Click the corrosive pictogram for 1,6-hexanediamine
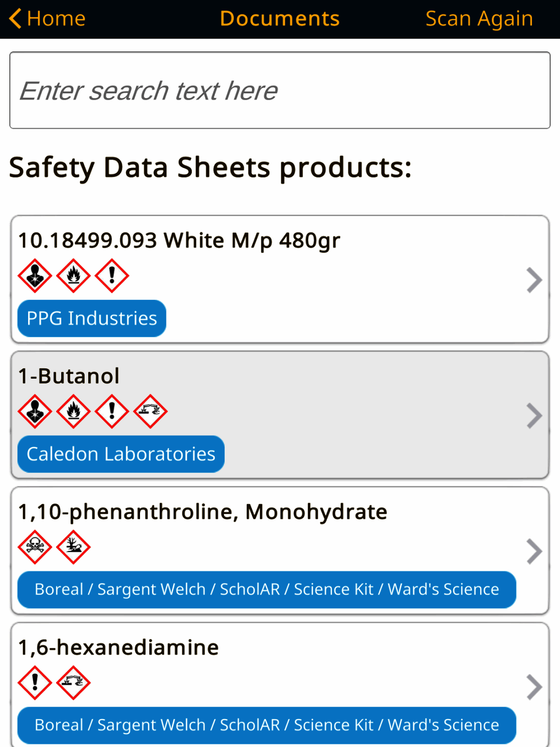The width and height of the screenshot is (560, 747). coord(73,683)
